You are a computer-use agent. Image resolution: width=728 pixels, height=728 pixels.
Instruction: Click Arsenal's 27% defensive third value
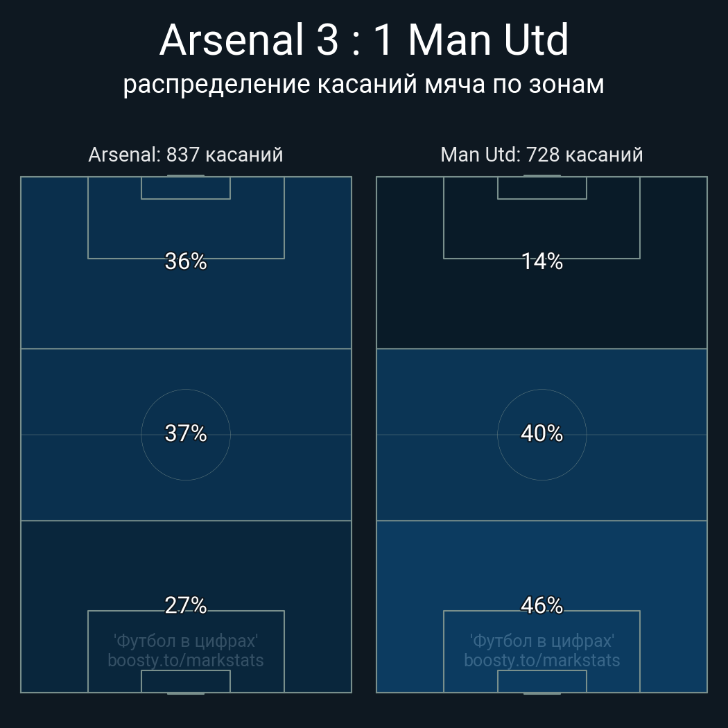[186, 605]
